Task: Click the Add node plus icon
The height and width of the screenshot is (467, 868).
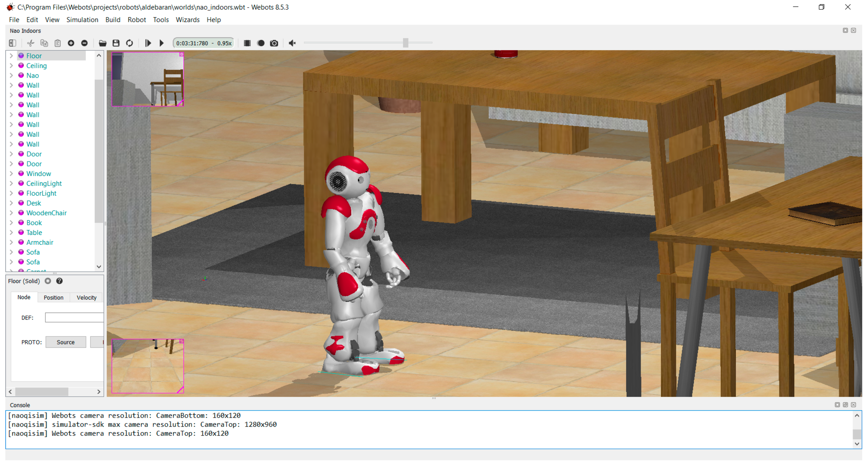Action: (71, 43)
